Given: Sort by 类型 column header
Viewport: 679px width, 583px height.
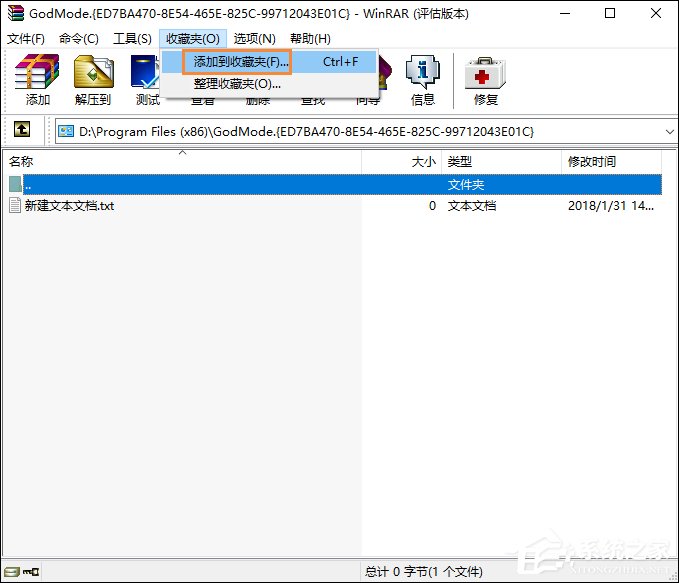Looking at the screenshot, I should pyautogui.click(x=501, y=162).
